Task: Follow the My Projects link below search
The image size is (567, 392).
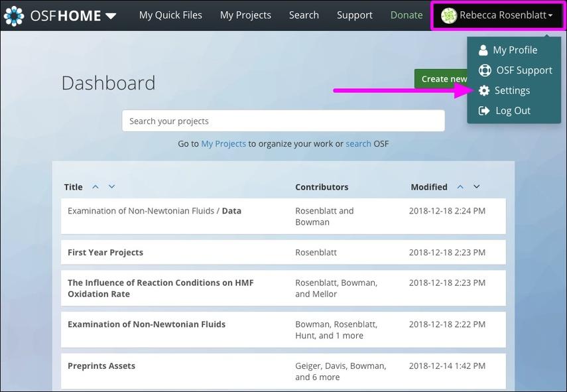Action: coord(223,143)
